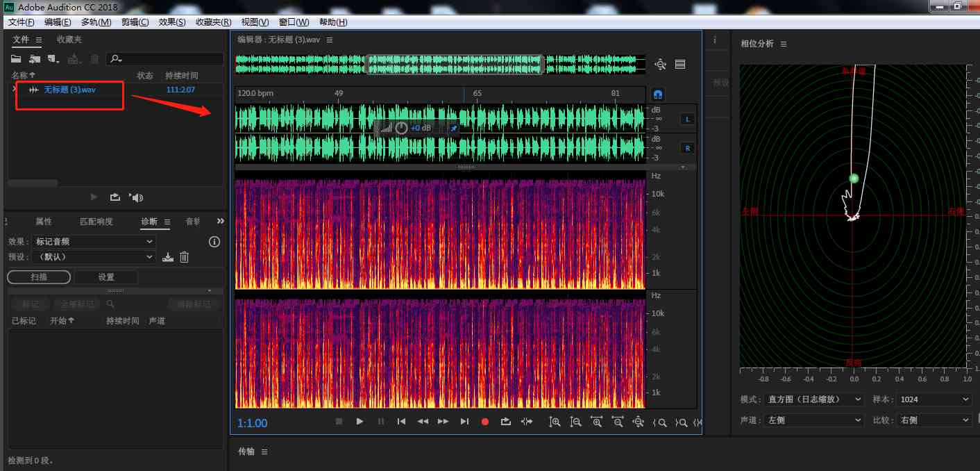This screenshot has height=471, width=980.
Task: Click the save preset icon
Action: (x=167, y=257)
